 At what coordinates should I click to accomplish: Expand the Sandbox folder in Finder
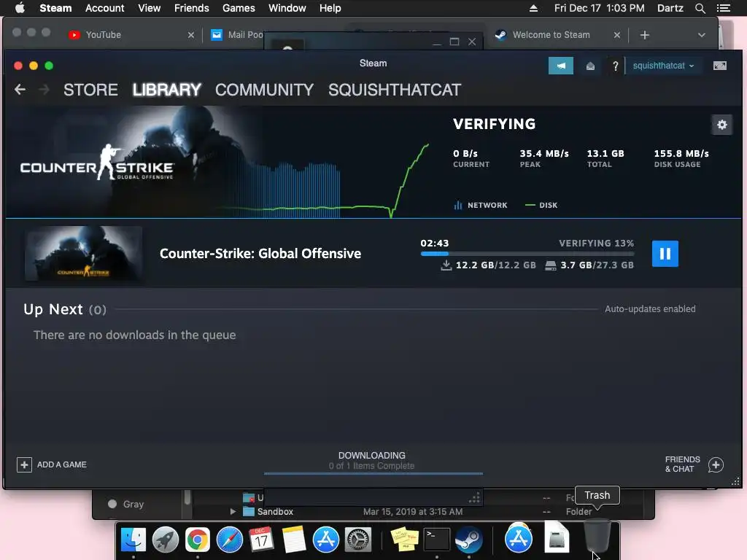pos(233,511)
